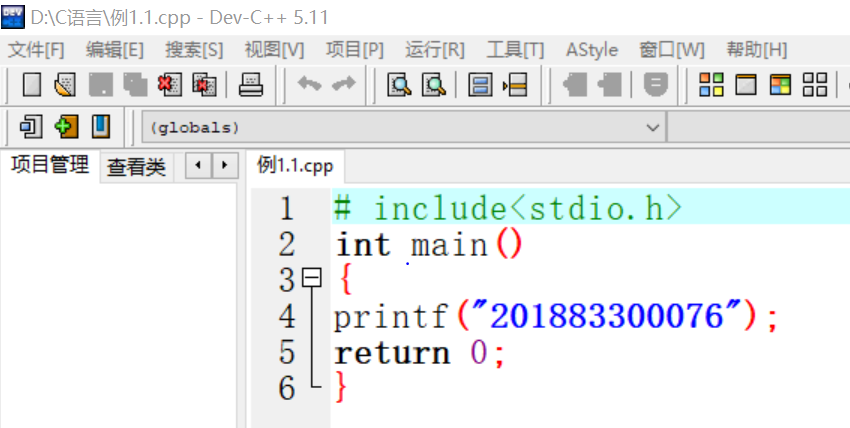Click the '# include<stdio.h>' code line

click(507, 208)
